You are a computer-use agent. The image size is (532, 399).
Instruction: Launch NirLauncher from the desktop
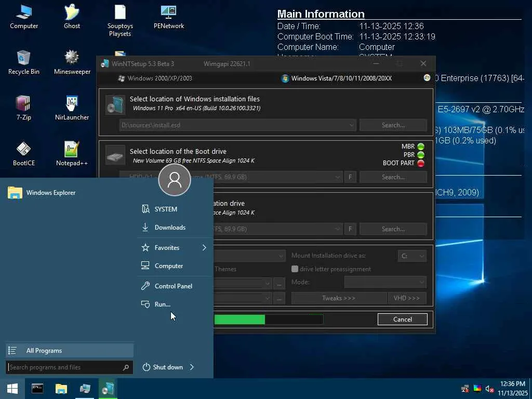(72, 109)
